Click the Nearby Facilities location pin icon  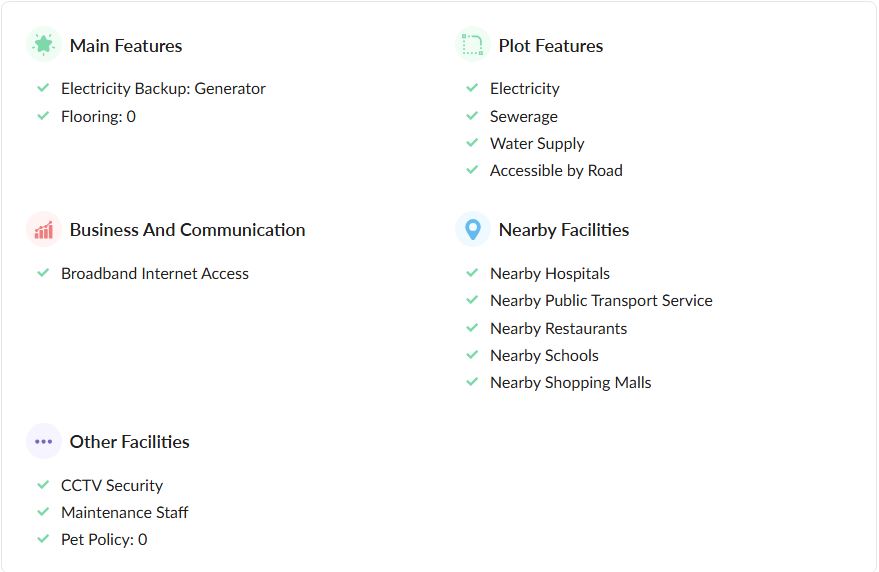pyautogui.click(x=472, y=230)
